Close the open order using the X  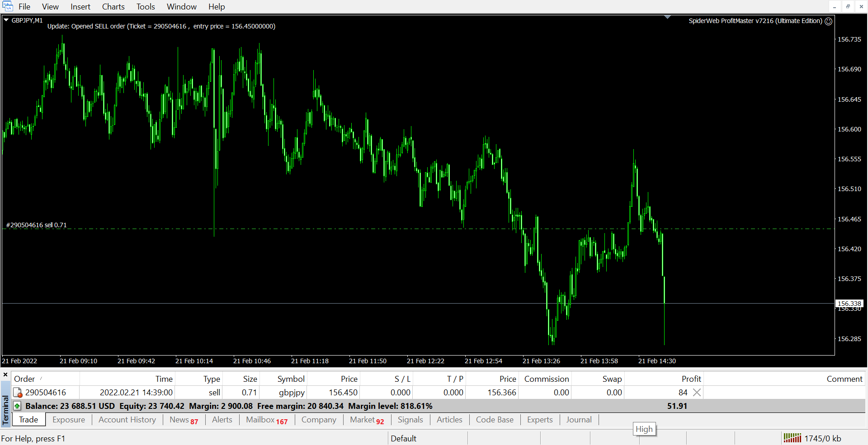tap(697, 393)
